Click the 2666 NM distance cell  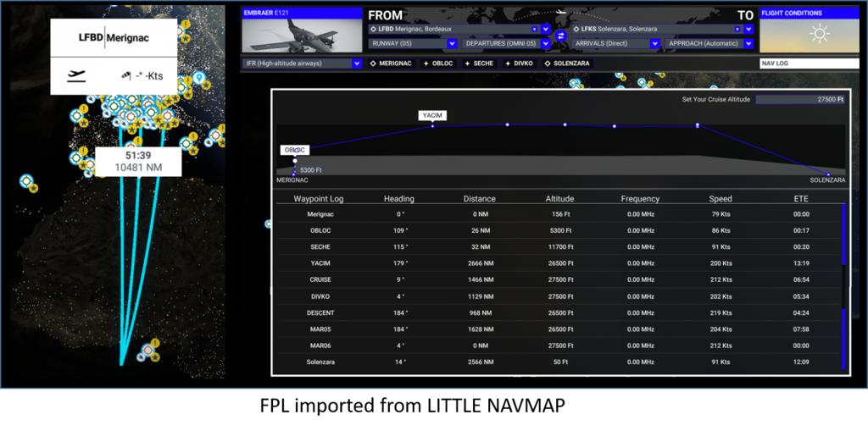tap(480, 263)
